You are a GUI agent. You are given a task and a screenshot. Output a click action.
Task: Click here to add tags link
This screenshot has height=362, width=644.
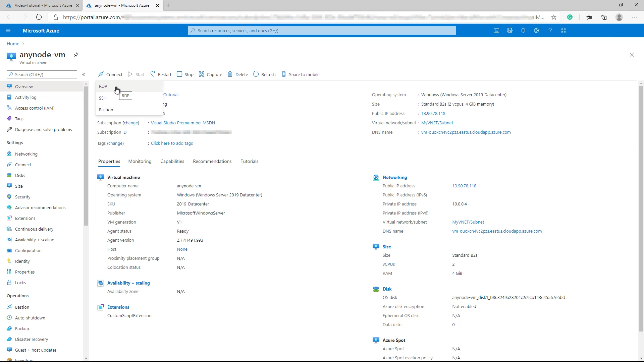[x=172, y=143]
